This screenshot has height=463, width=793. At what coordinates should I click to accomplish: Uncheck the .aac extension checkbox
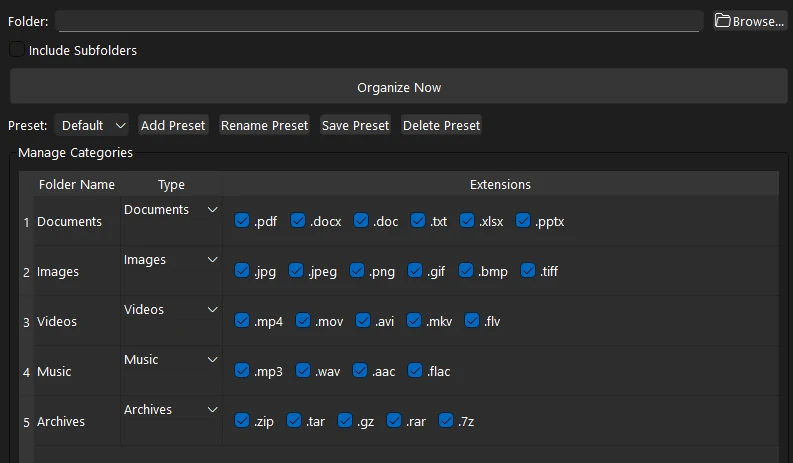360,370
